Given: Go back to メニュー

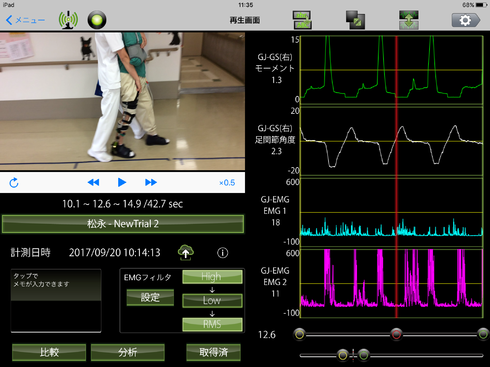Looking at the screenshot, I should 25,20.
